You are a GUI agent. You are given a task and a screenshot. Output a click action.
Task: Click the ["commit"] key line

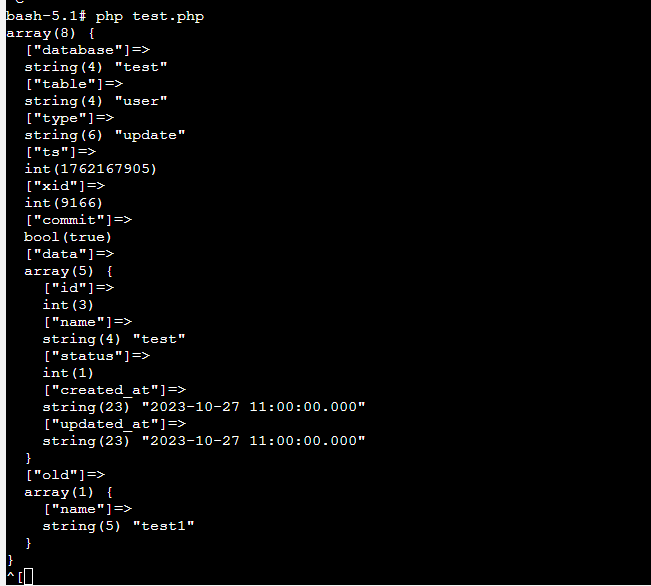[x=78, y=220]
